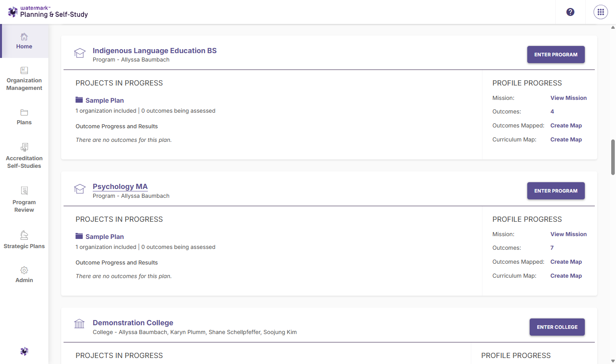
Task: Create Map for Curriculum Map in Psychology MA card
Action: (566, 276)
